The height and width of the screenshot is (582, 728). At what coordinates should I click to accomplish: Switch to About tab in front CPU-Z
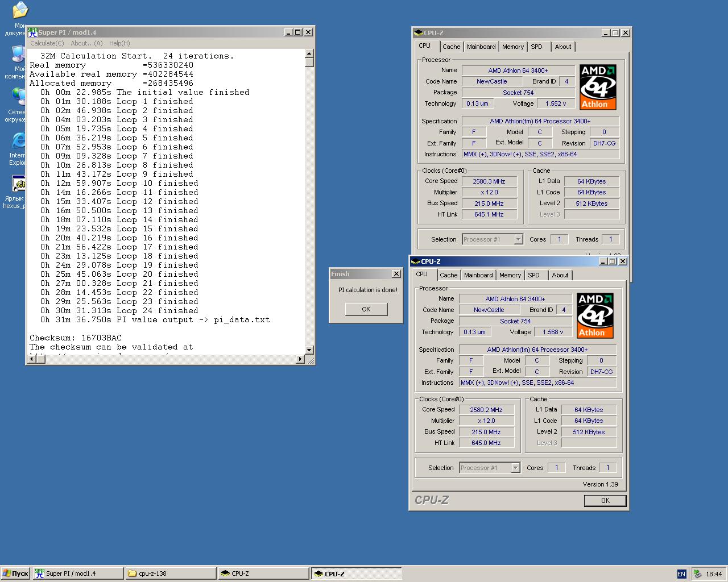point(560,275)
